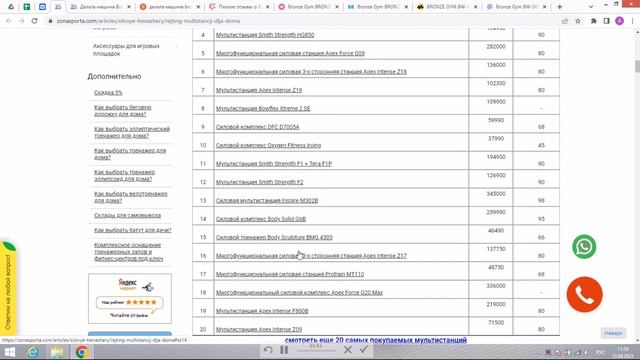Open the DFC D7005A силовой комплекс link
Screen dimensions: 640x360
[258, 127]
